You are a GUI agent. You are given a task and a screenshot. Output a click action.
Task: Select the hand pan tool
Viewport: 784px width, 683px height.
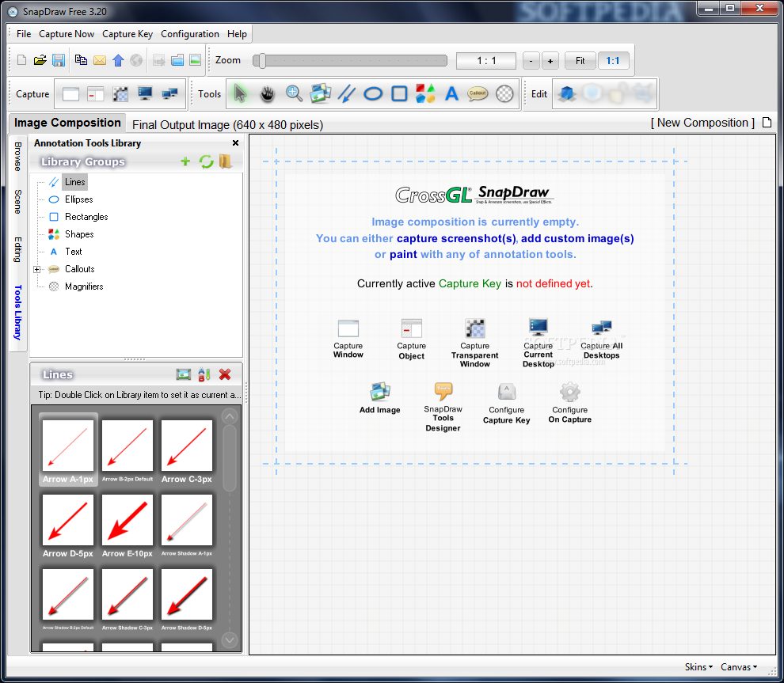[x=268, y=93]
